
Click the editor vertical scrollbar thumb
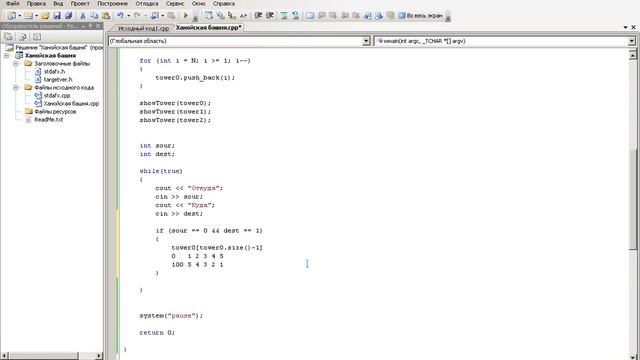(x=633, y=199)
